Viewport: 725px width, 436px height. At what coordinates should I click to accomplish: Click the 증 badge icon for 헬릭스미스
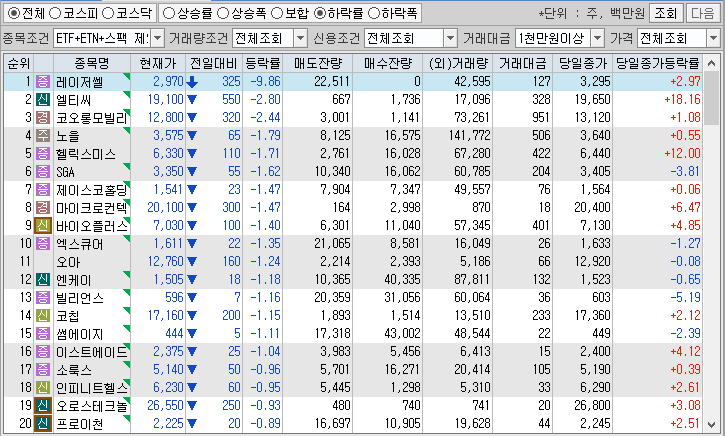tap(43, 154)
